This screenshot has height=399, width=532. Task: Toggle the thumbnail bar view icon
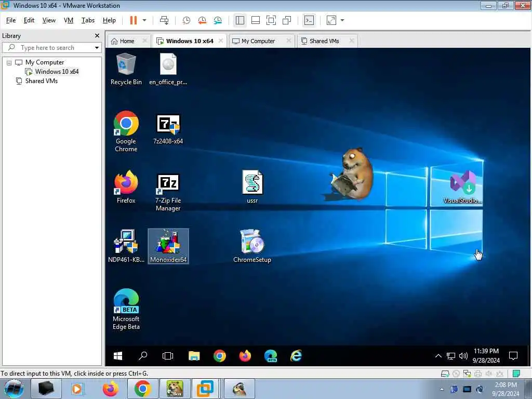click(x=256, y=20)
